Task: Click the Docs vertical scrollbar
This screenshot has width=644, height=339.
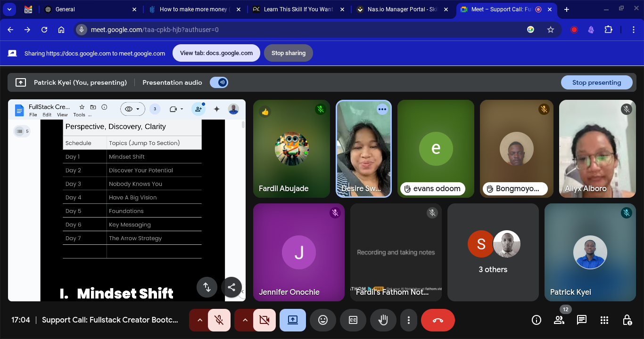Action: [x=243, y=125]
